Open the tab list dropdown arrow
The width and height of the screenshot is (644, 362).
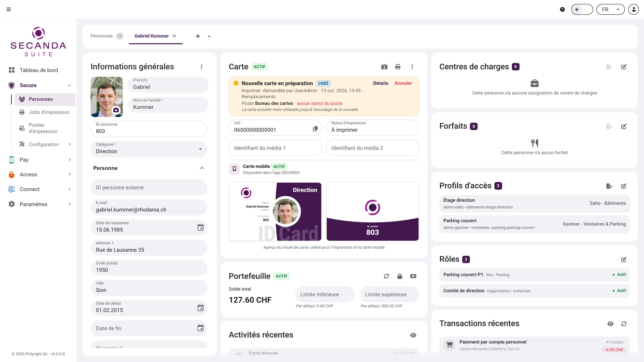point(209,36)
